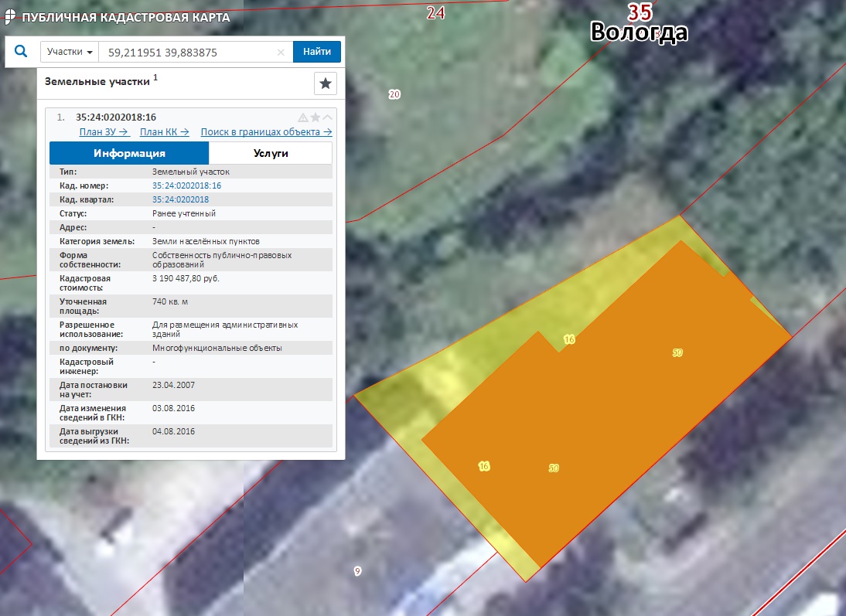Open the Участки search type dropdown
This screenshot has height=616, width=846.
pos(70,53)
